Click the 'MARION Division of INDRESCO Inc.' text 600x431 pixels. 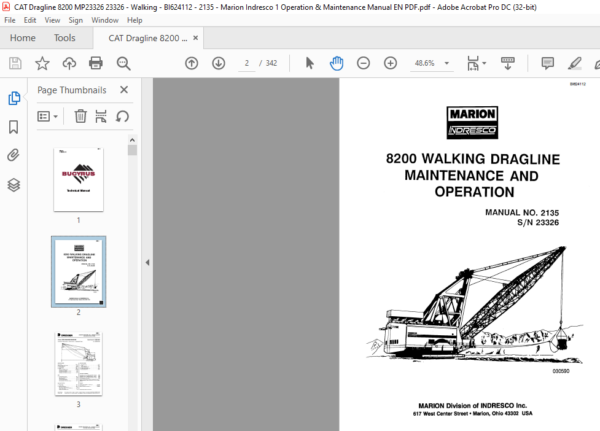click(473, 405)
